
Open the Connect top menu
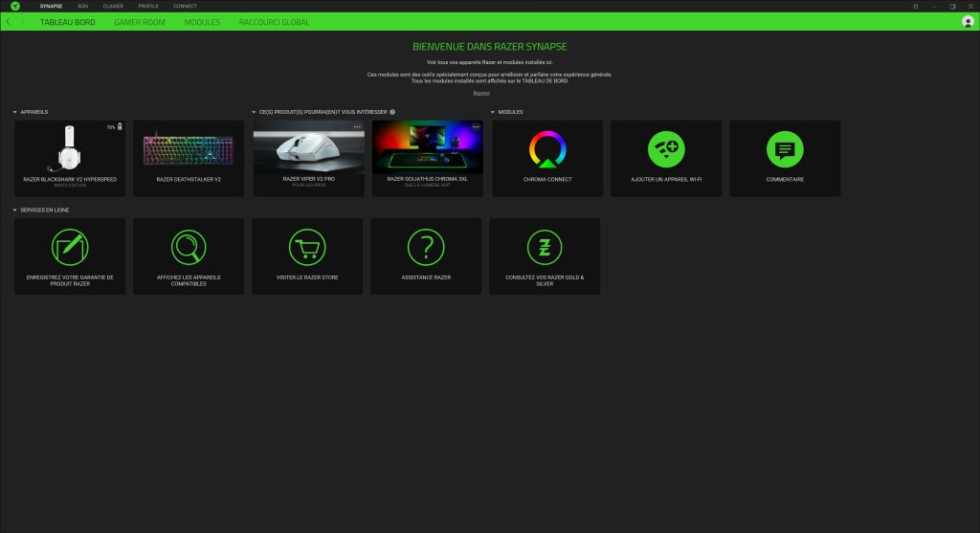[x=185, y=7]
